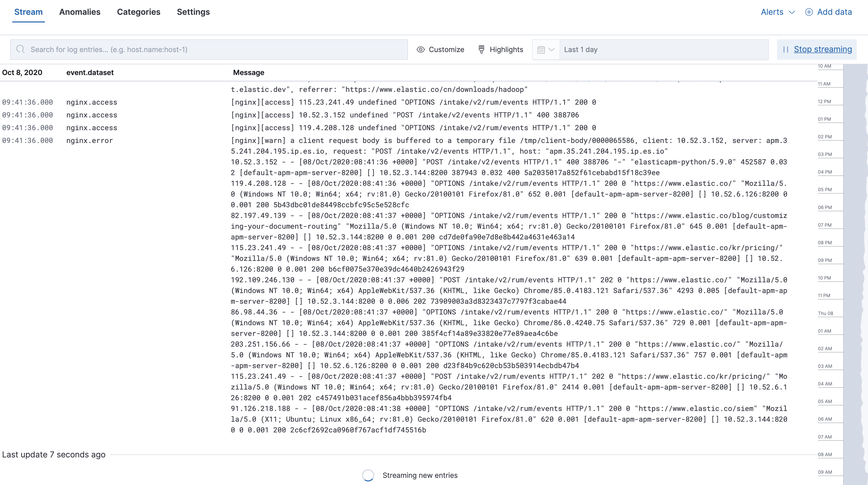
Task: Click the Add data plus icon
Action: pyautogui.click(x=809, y=12)
